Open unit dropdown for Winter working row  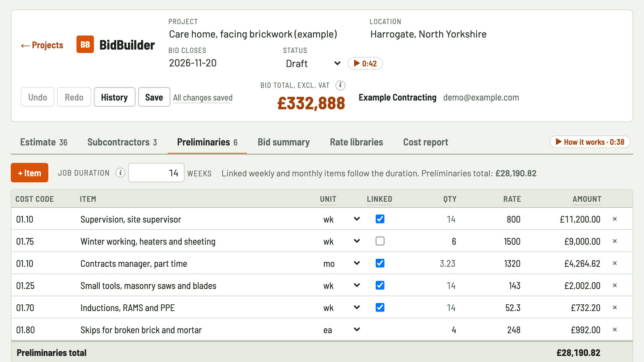(x=341, y=241)
